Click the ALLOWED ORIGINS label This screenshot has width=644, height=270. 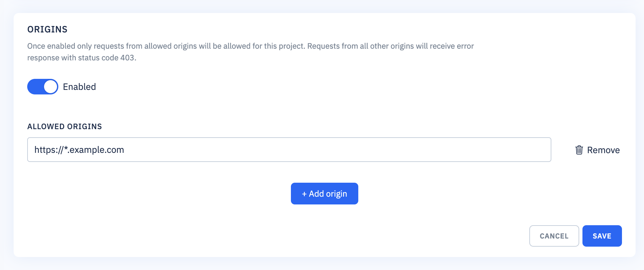coord(64,126)
